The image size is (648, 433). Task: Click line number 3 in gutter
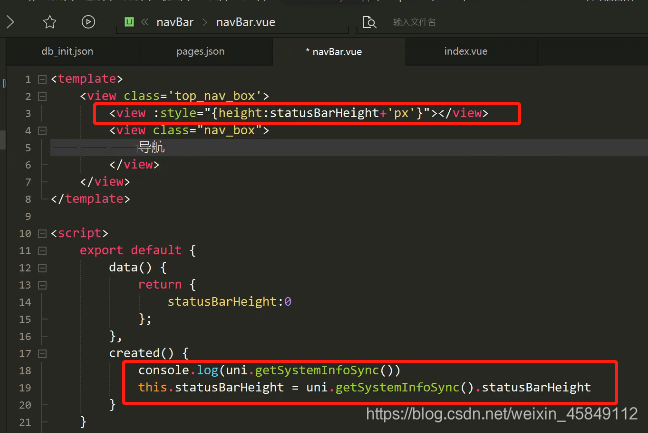(x=28, y=114)
